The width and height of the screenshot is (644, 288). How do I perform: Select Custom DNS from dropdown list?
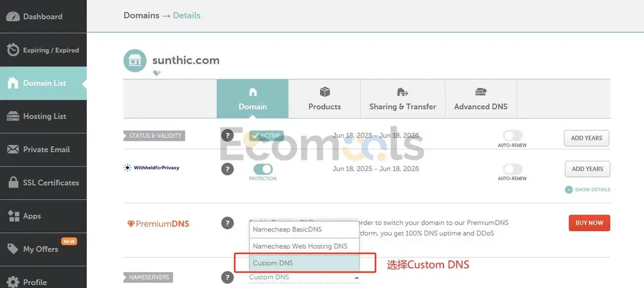pos(304,263)
